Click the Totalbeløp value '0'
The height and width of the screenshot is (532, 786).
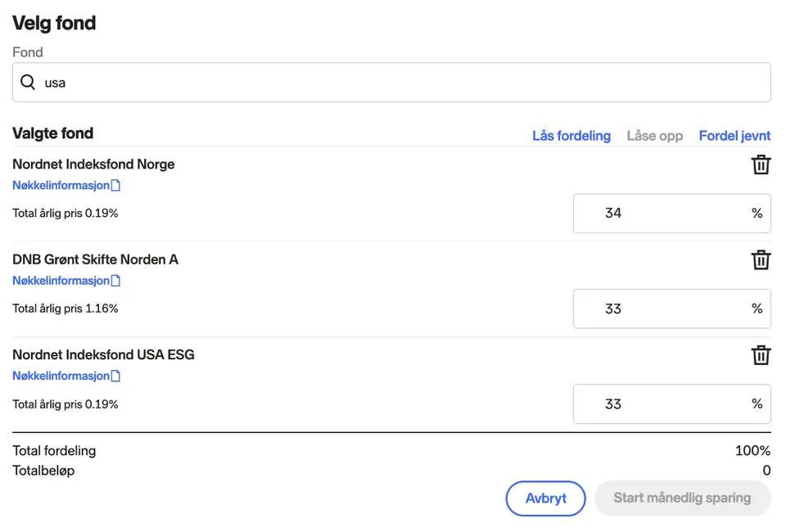[x=766, y=471]
